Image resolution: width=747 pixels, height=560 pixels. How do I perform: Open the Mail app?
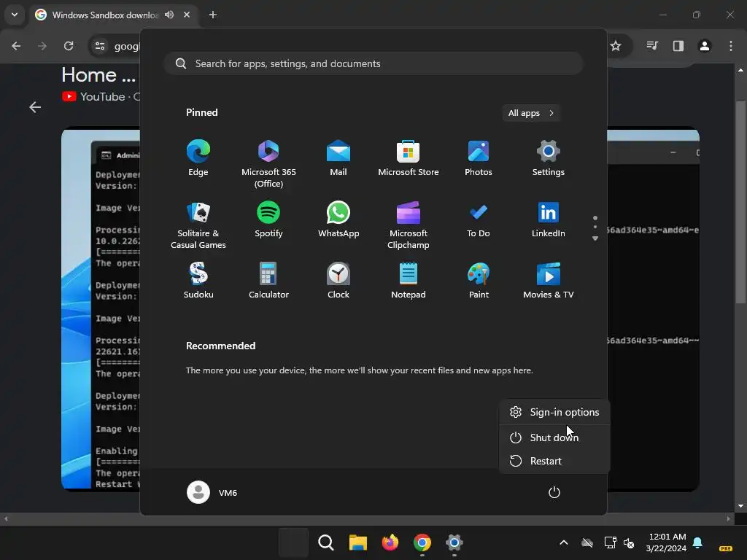[338, 158]
